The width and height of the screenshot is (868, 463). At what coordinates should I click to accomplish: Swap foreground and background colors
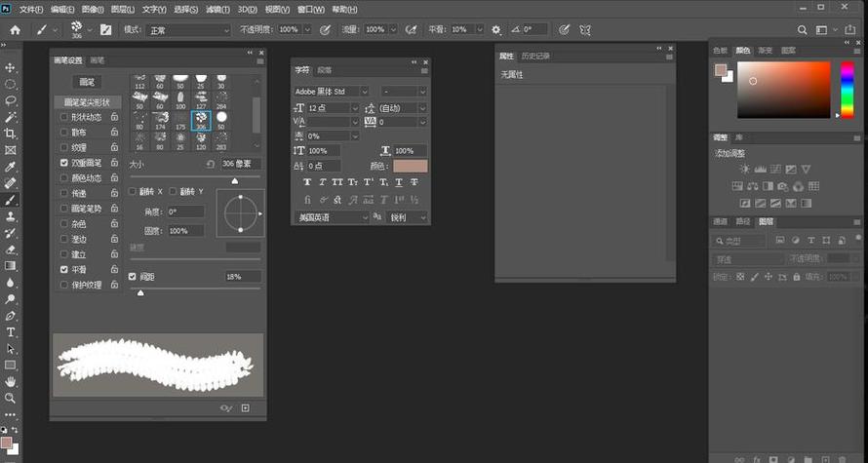pyautogui.click(x=15, y=430)
